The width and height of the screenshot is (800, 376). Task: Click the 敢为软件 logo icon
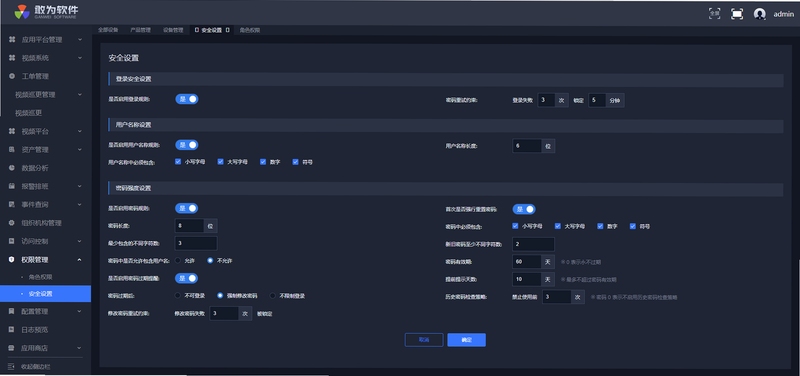(x=22, y=12)
